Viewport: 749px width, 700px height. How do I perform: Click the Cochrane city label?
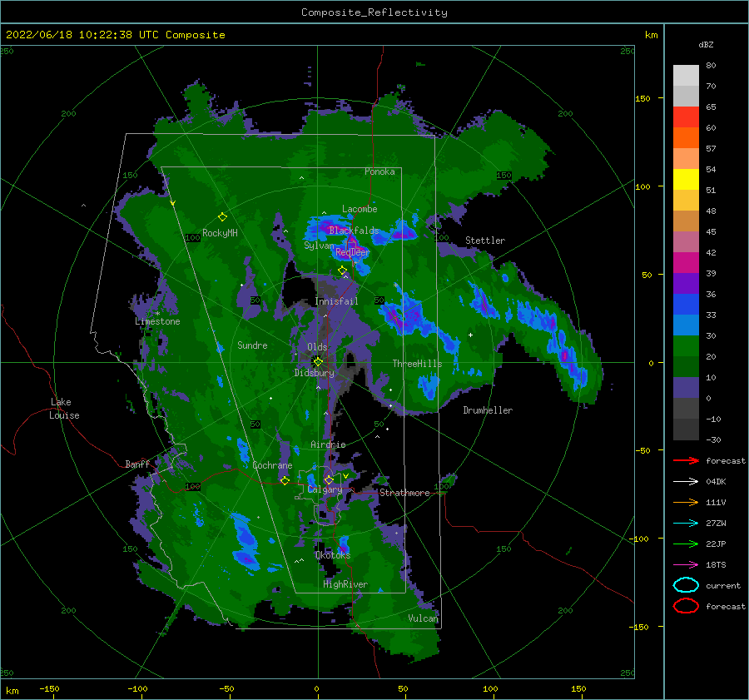(x=272, y=465)
